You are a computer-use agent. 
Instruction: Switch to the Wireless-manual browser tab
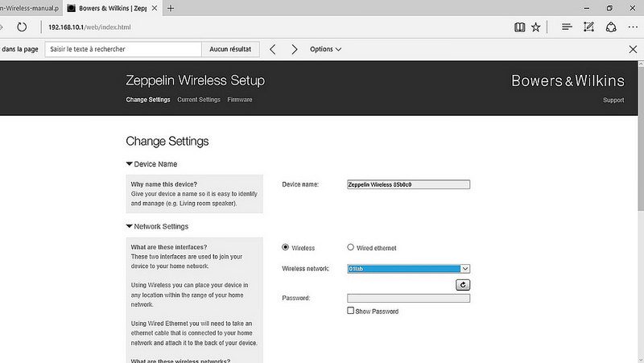(x=31, y=8)
